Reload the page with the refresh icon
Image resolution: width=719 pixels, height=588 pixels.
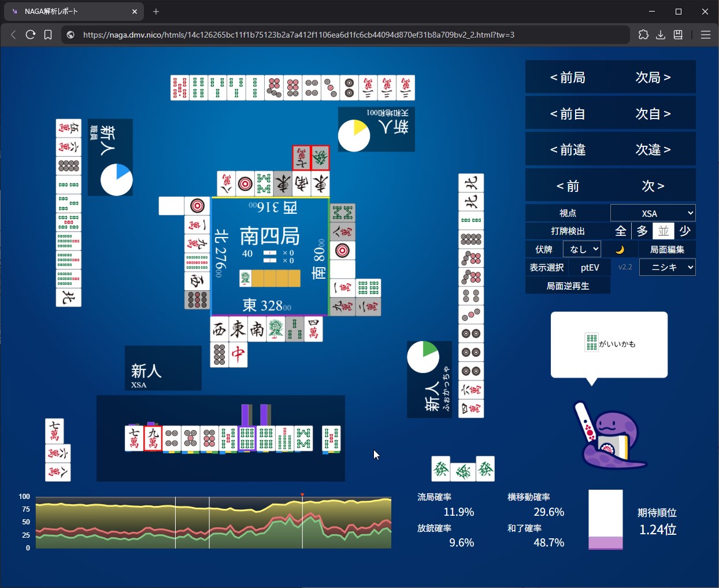click(x=31, y=35)
